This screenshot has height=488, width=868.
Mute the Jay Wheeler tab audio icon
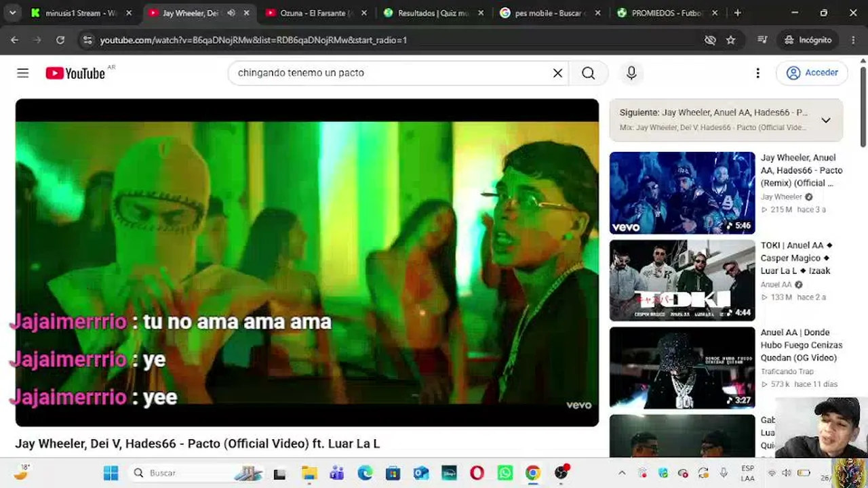(x=231, y=13)
